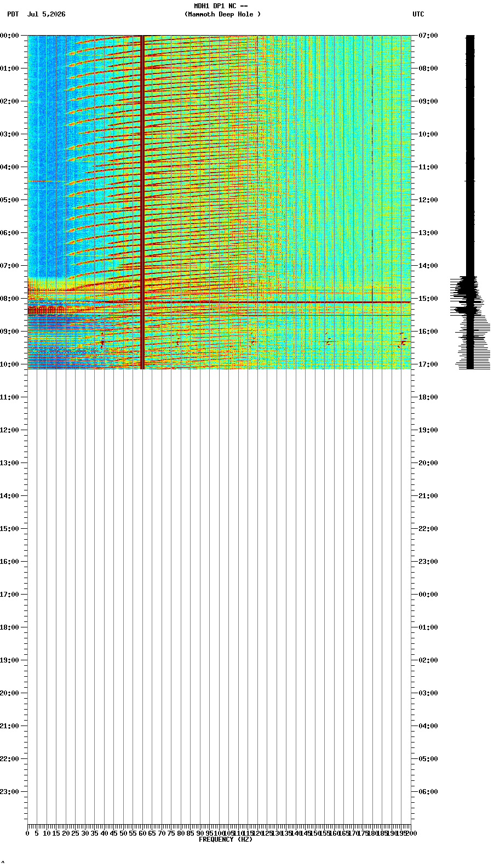Click the 30 Hz frequency tick label
Image resolution: width=494 pixels, height=868 pixels.
click(85, 833)
